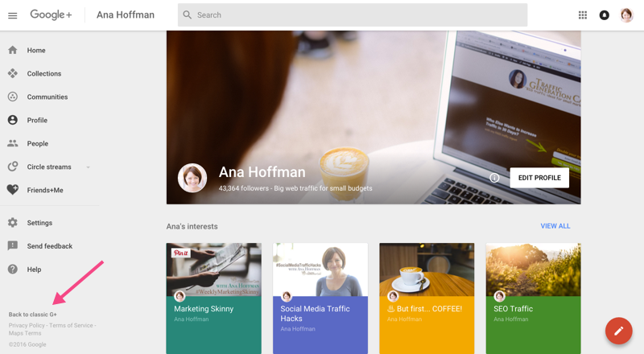Click the Ana's interests heading

coord(192,226)
